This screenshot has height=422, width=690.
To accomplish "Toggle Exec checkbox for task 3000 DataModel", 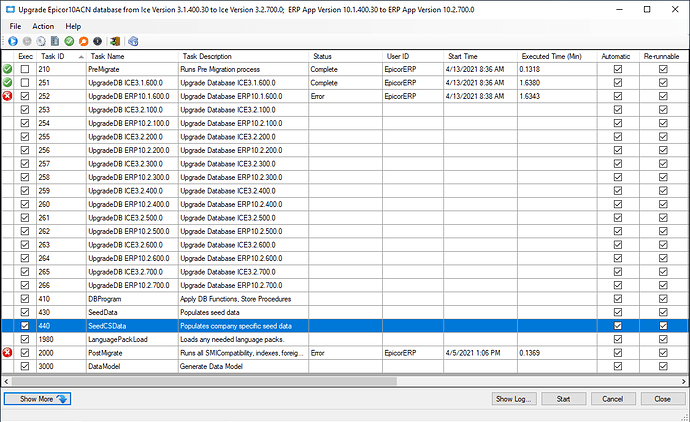I will pos(25,366).
